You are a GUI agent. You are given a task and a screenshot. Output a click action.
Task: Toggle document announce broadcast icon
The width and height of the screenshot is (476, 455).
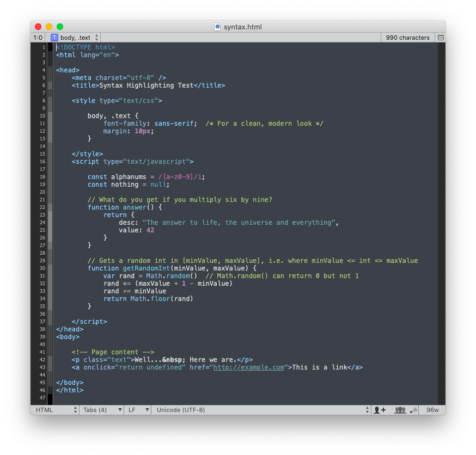[414, 410]
